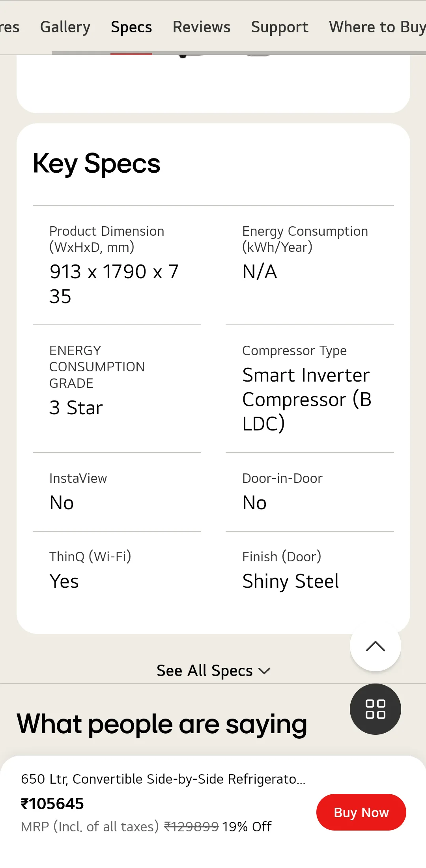Viewport: 426px width, 868px height.
Task: Select the partially visible Features tab
Action: (9, 27)
